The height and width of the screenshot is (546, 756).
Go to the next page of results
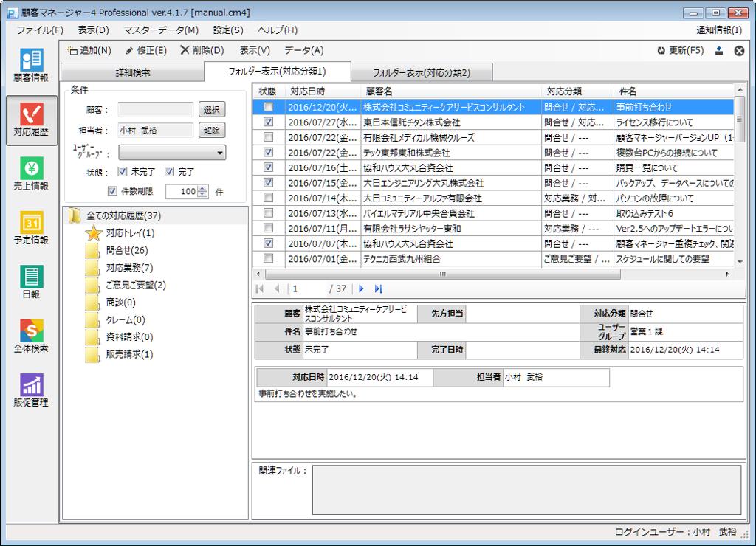(361, 288)
